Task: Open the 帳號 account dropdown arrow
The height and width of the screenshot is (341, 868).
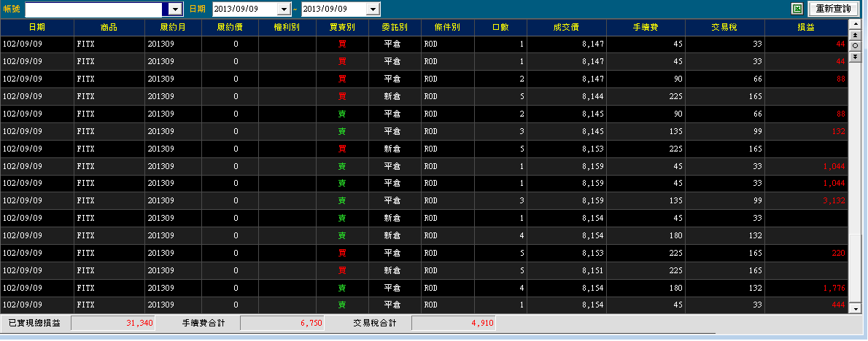Action: (176, 9)
